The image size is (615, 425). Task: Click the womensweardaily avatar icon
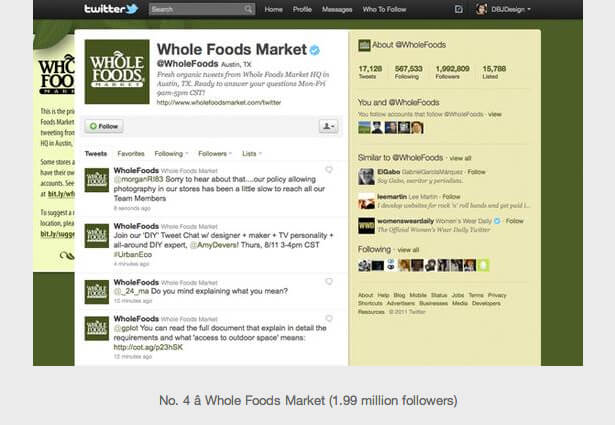point(366,226)
